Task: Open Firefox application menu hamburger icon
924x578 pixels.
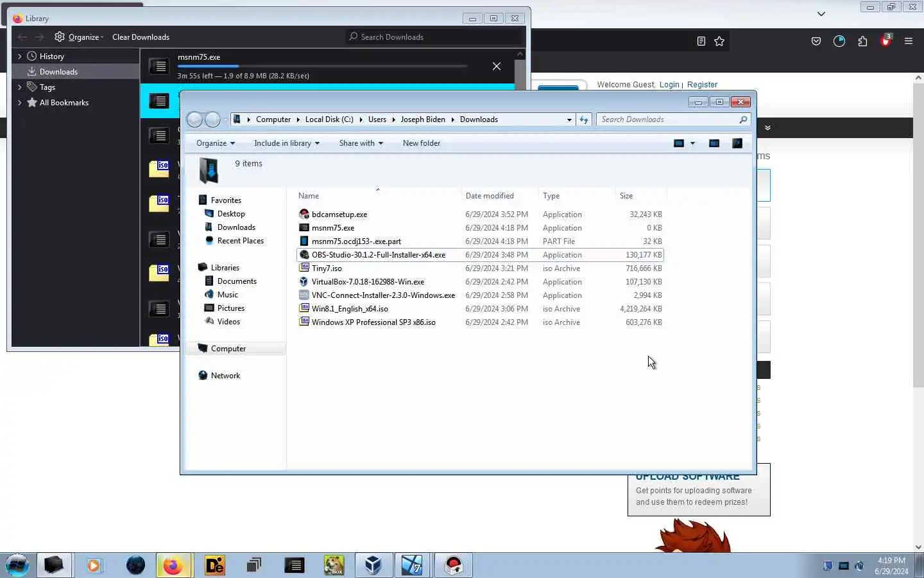Action: [909, 41]
